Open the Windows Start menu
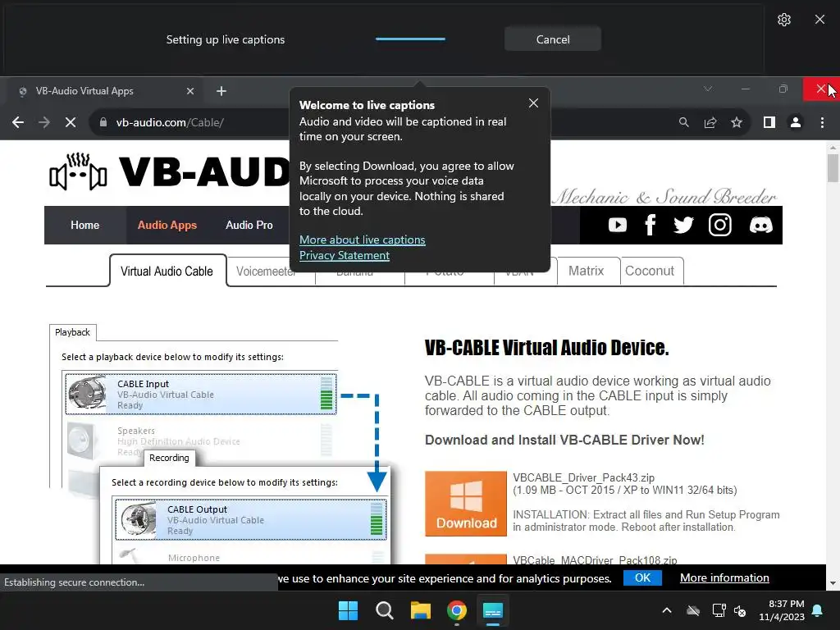This screenshot has width=840, height=630. [x=348, y=610]
